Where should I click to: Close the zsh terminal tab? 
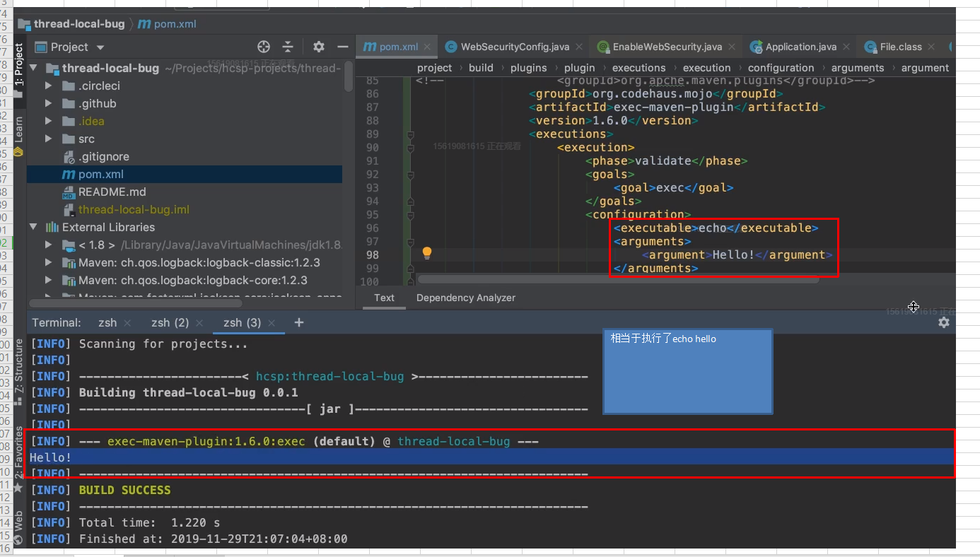click(127, 322)
